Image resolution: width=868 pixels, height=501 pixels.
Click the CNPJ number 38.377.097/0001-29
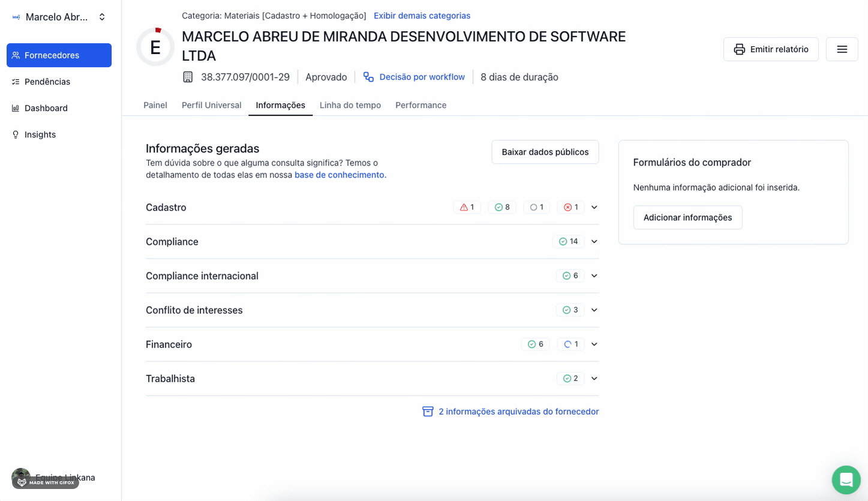[245, 77]
